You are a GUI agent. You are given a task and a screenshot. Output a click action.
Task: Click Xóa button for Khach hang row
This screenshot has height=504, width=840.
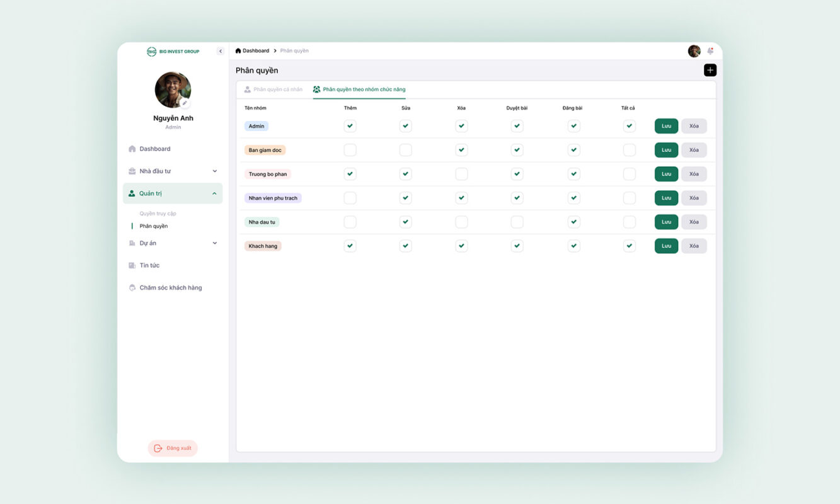[693, 246]
